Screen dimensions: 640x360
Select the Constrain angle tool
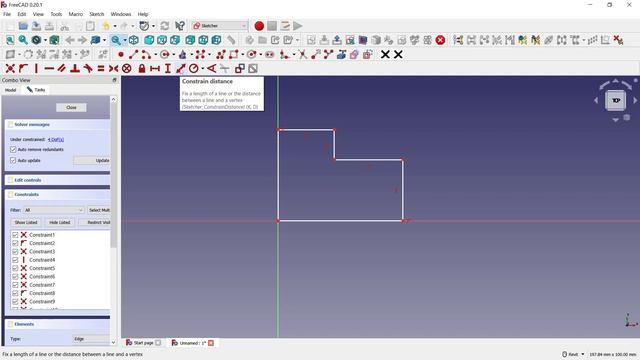pos(211,69)
